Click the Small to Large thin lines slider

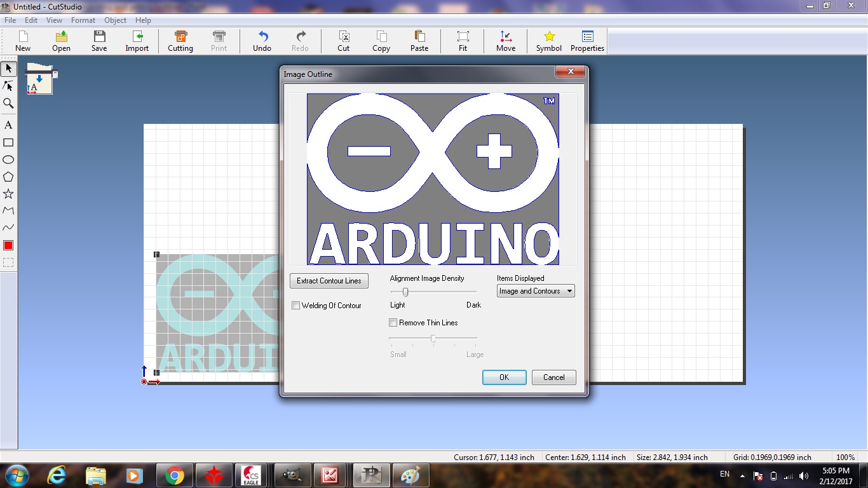coord(433,339)
